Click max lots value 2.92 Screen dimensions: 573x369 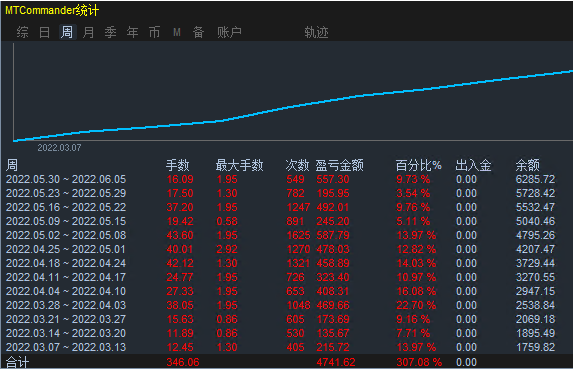(227, 249)
